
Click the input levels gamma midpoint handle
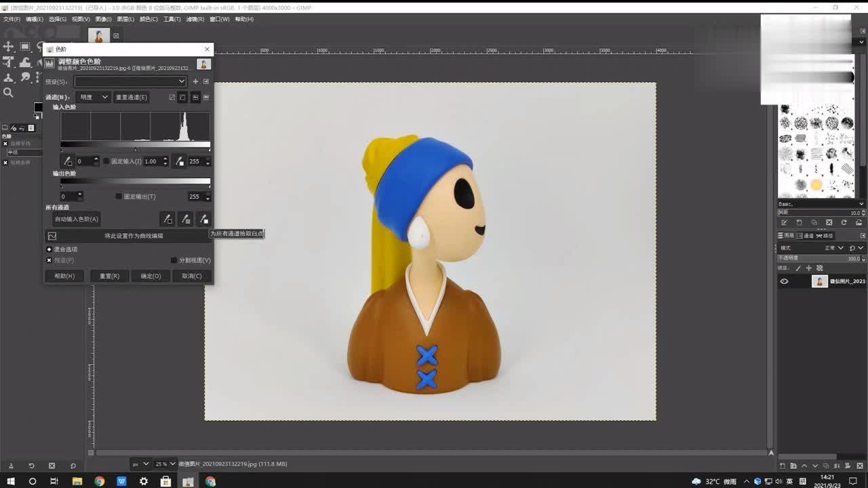point(136,150)
